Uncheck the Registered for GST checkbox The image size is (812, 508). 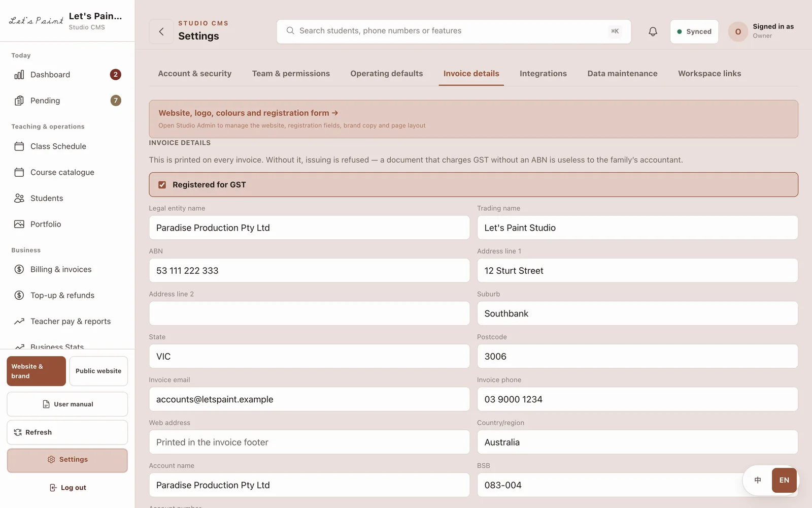(162, 185)
